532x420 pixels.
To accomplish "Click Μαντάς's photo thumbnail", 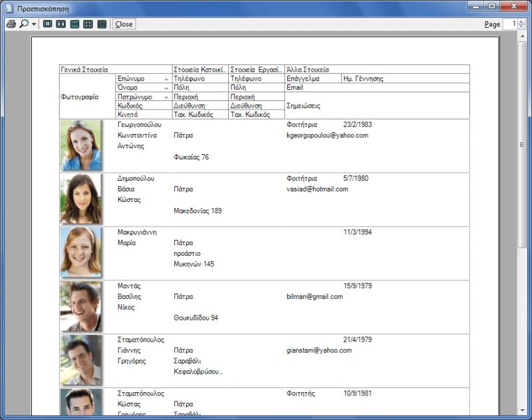I will coord(80,306).
